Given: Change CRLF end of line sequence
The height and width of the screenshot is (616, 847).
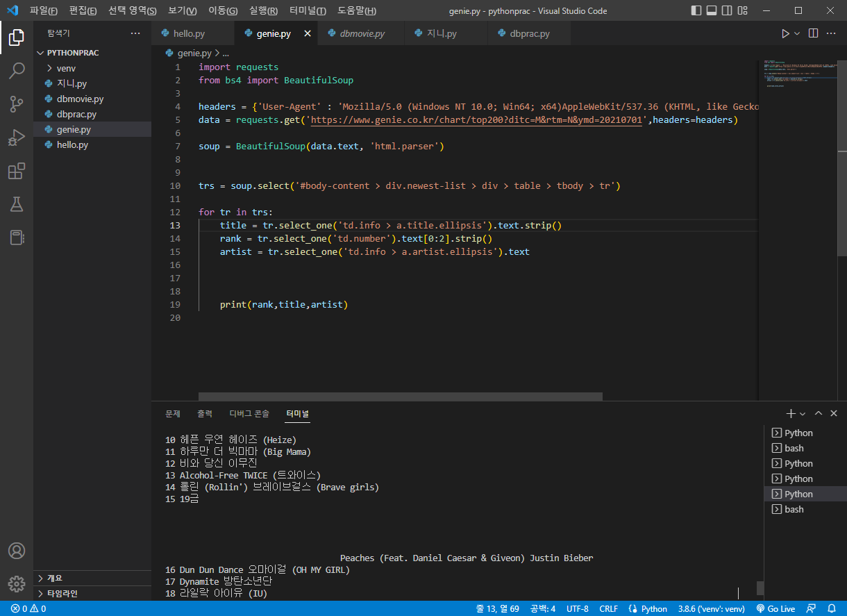Looking at the screenshot, I should (x=609, y=609).
